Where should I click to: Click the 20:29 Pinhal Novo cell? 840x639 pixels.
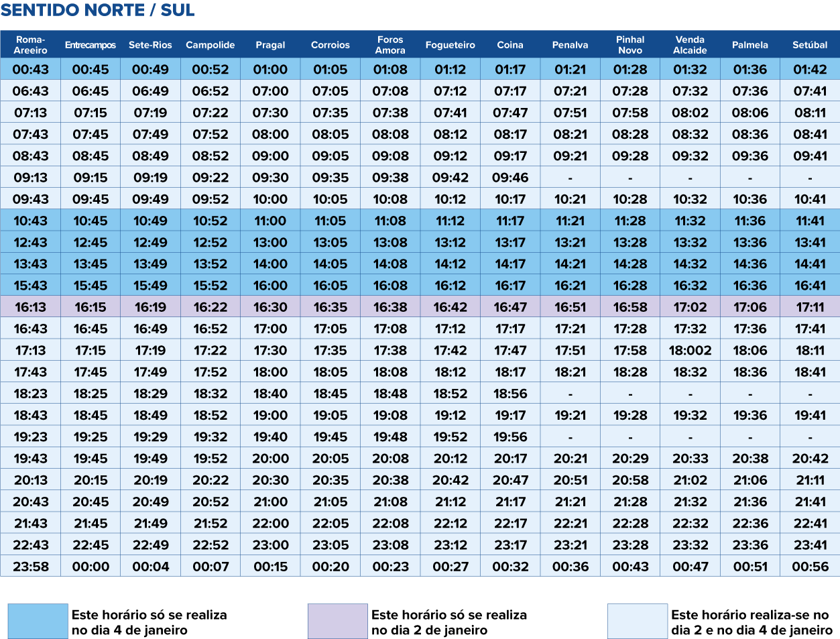coord(630,459)
